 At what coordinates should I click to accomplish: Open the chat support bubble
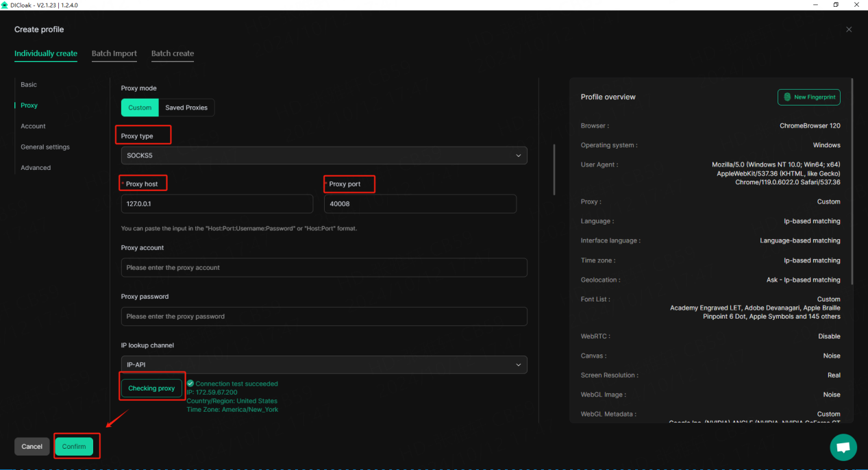pyautogui.click(x=843, y=447)
